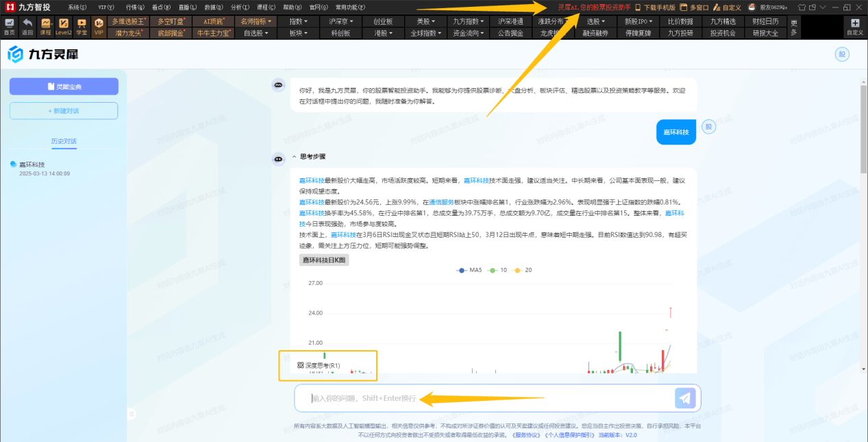868x442 pixels.
Task: Click the 通信服务 sector link
Action: tap(441, 202)
